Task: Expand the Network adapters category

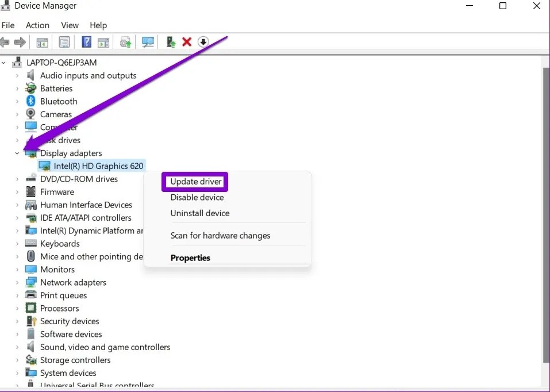Action: [x=17, y=282]
